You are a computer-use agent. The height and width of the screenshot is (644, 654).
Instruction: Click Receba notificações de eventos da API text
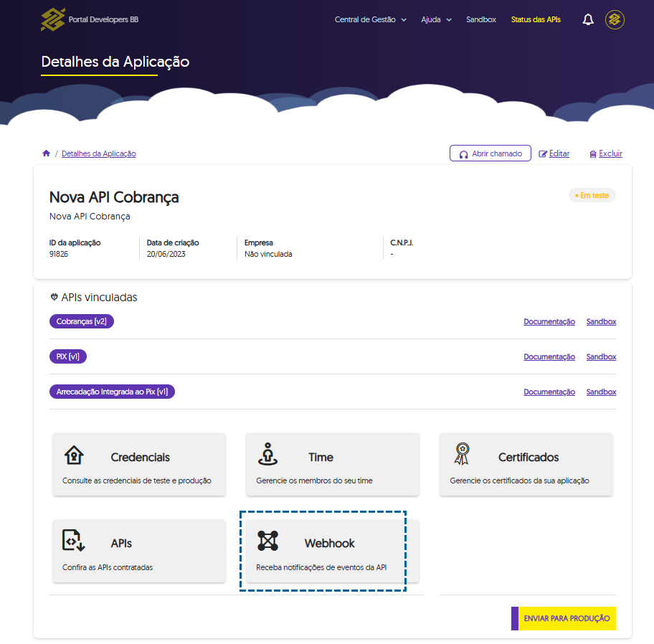click(321, 567)
